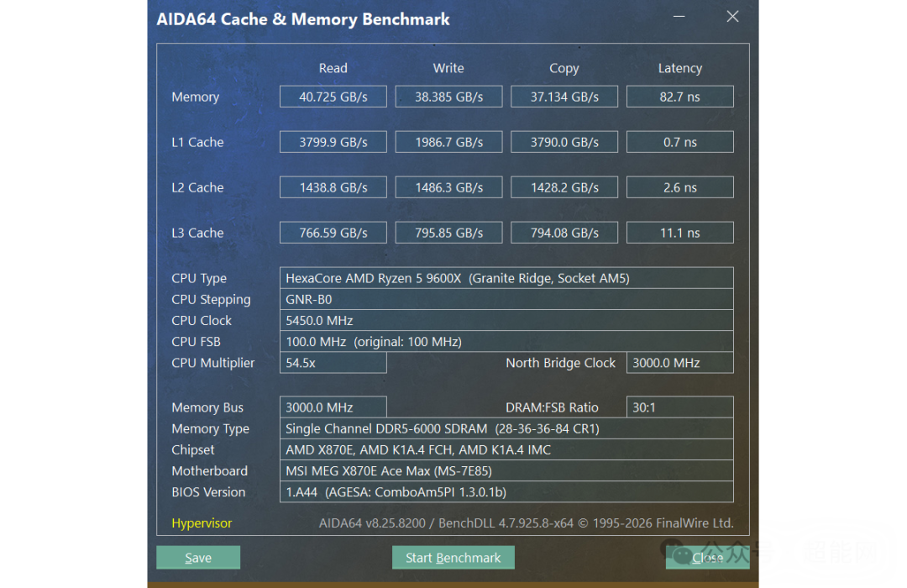Click the AIDA64 Cache & Memory Benchmark title

click(303, 19)
